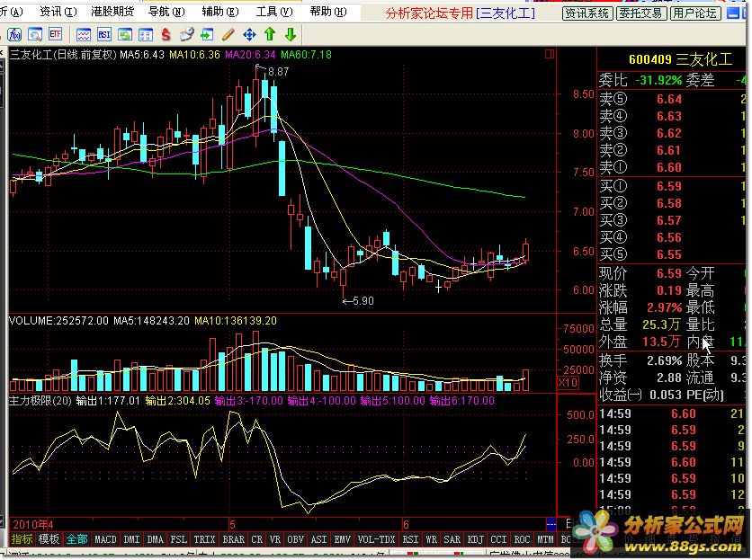The height and width of the screenshot is (560, 752).
Task: Click the green up arrow icon
Action: click(270, 34)
